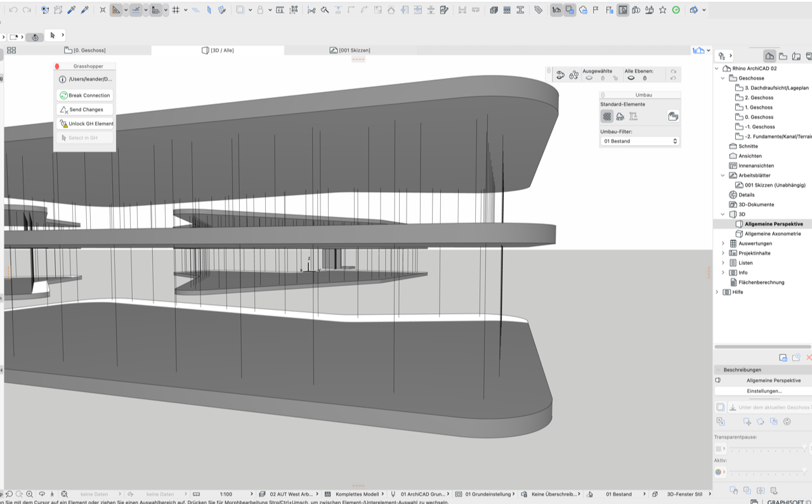The image size is (812, 504).
Task: Toggle the orbit mode button near the marquee
Action: point(35,37)
